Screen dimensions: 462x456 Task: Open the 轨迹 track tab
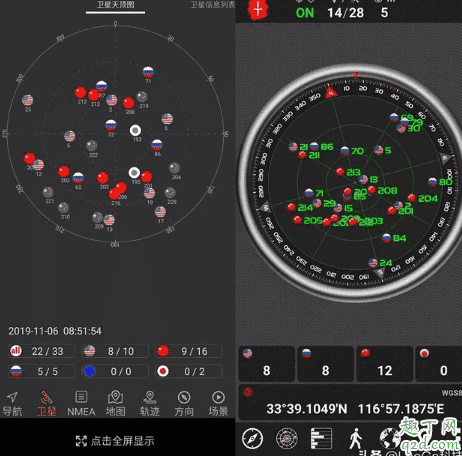pos(150,404)
